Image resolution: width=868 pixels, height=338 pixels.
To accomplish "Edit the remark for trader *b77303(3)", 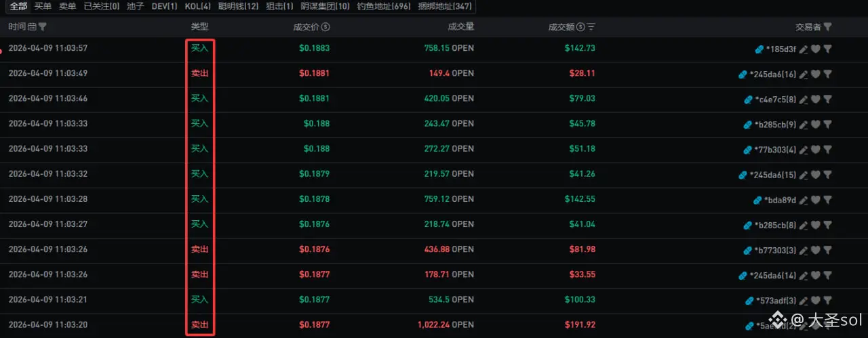I will [x=804, y=250].
